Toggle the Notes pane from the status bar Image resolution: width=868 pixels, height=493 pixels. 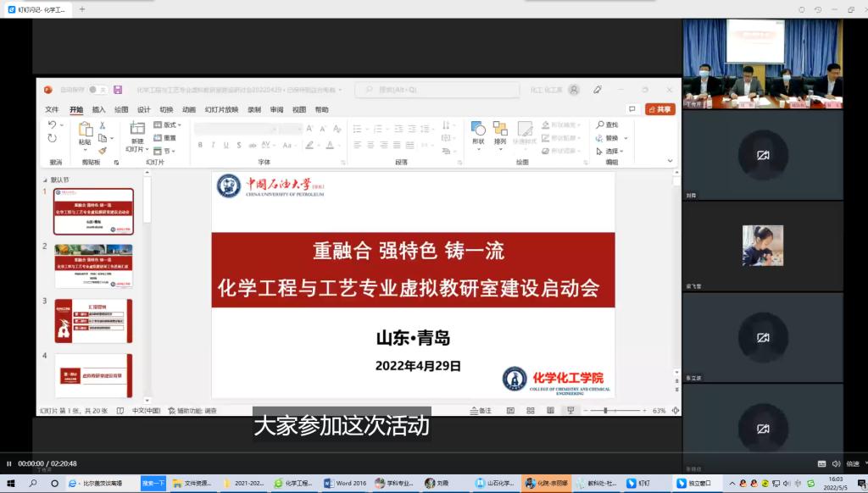(481, 411)
